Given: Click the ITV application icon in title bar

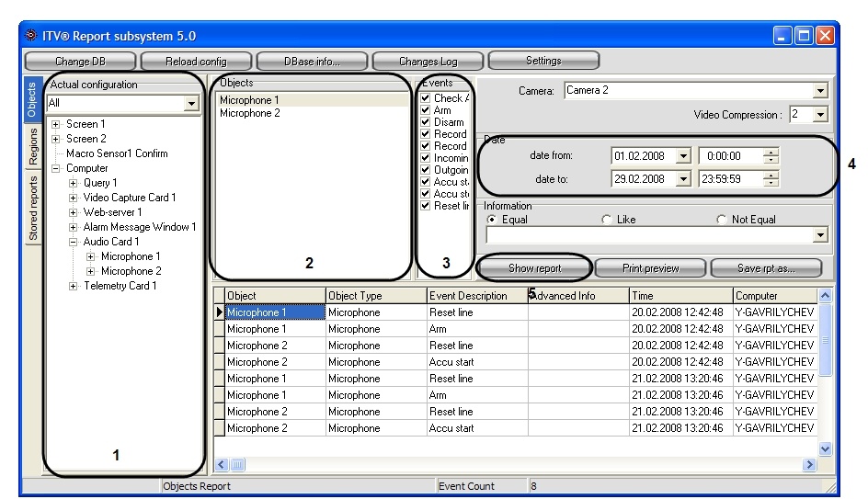Looking at the screenshot, I should point(31,36).
